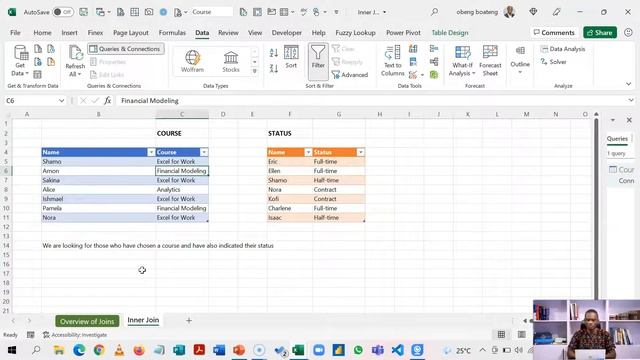
Task: Open the Table Design tab
Action: (x=450, y=33)
